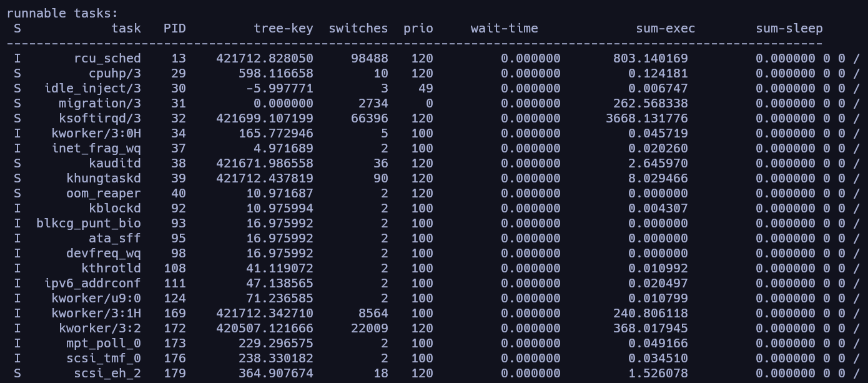Click the 'sum-exec' column header

(666, 28)
